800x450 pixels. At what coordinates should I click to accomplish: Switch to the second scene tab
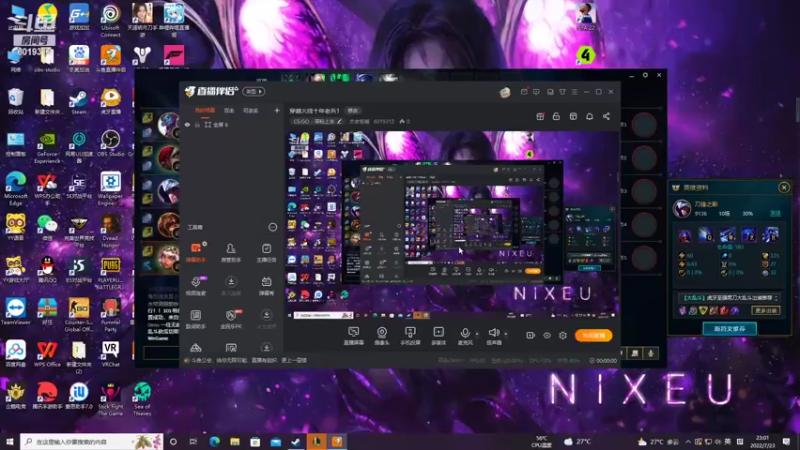pyautogui.click(x=229, y=110)
